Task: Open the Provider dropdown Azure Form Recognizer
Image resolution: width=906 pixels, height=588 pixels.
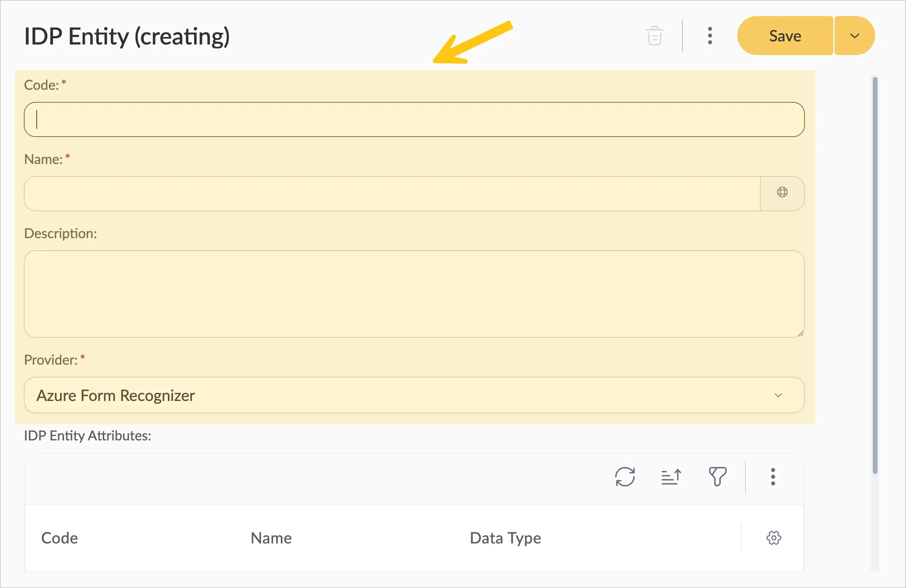Action: click(x=414, y=395)
